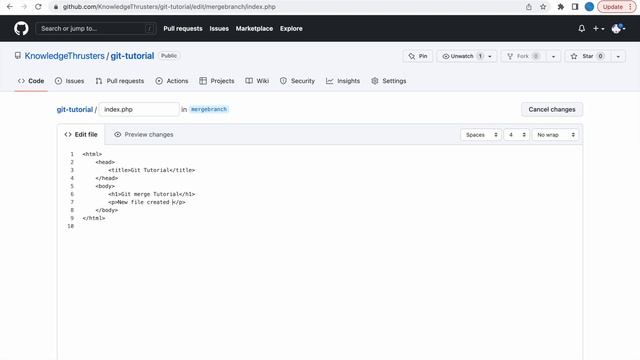This screenshot has height=360, width=640.
Task: Open the GitHub home logo
Action: pos(21,29)
